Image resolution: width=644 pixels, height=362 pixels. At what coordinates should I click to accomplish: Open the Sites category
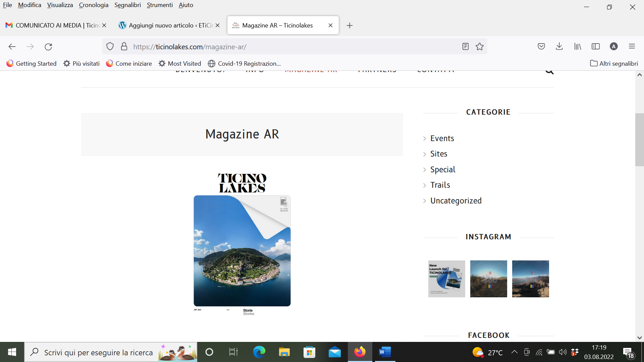[439, 154]
